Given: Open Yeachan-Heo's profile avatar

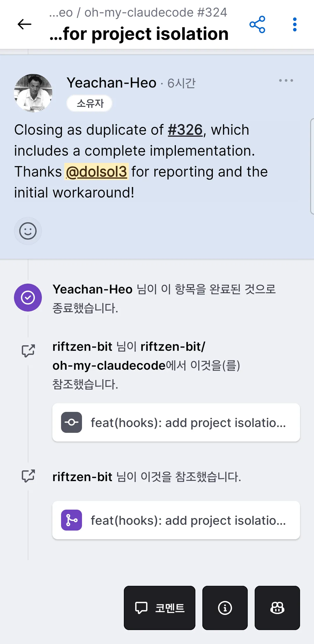Looking at the screenshot, I should point(33,93).
